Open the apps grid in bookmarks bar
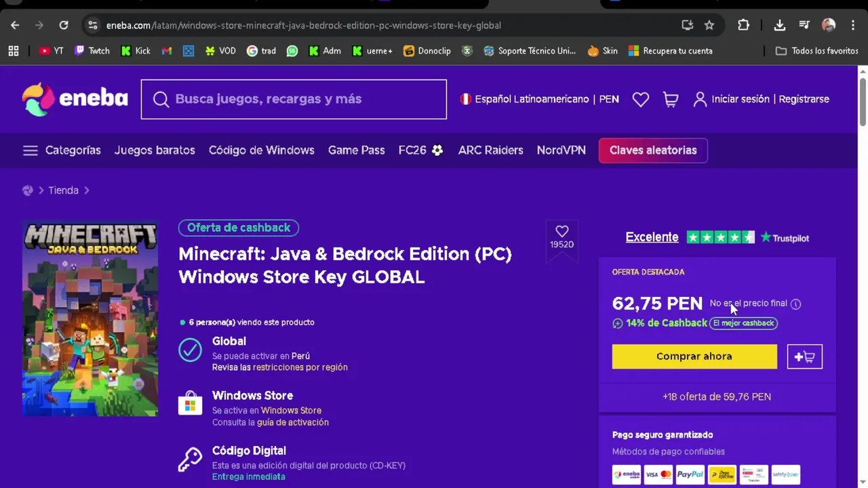Screen dimensions: 868x488 coord(14,51)
